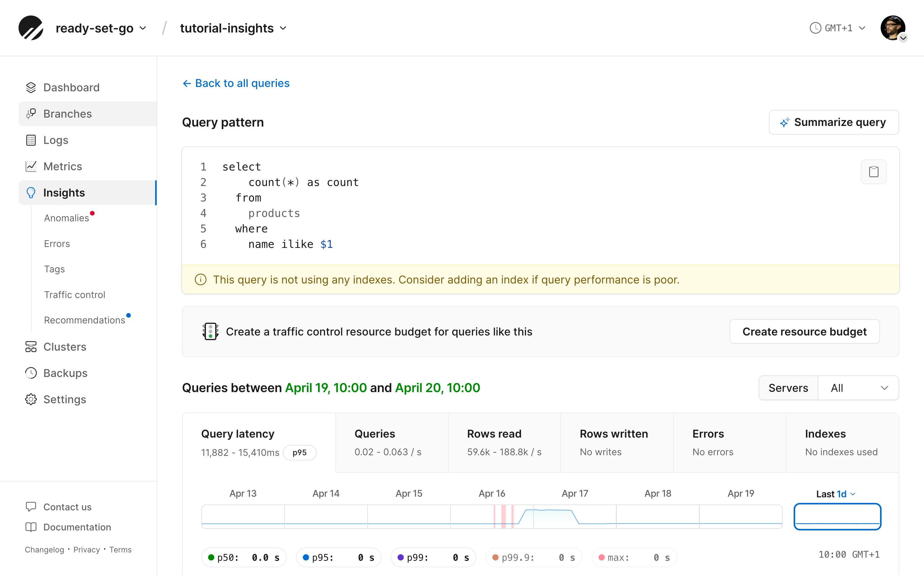Click the PlanetScale logo icon

point(30,28)
